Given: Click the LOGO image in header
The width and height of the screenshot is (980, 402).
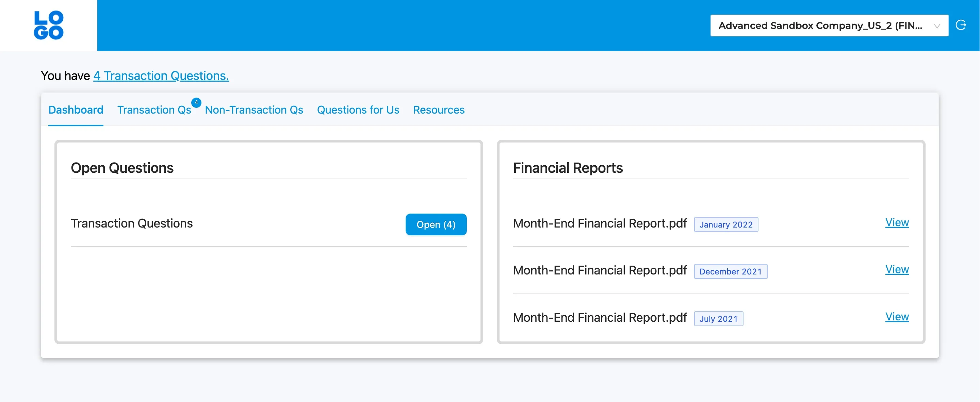Looking at the screenshot, I should 49,25.
